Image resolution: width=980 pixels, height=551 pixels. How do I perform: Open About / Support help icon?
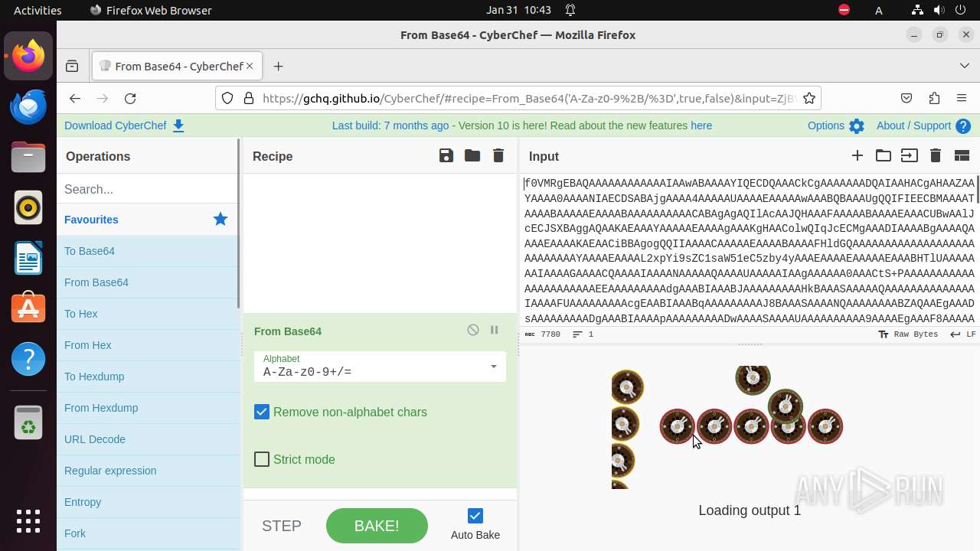click(963, 126)
